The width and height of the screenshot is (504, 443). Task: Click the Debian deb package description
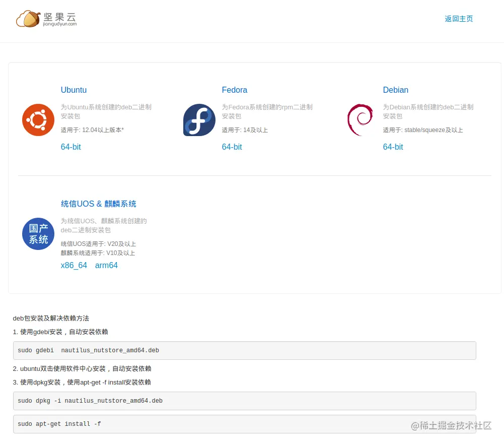(428, 111)
